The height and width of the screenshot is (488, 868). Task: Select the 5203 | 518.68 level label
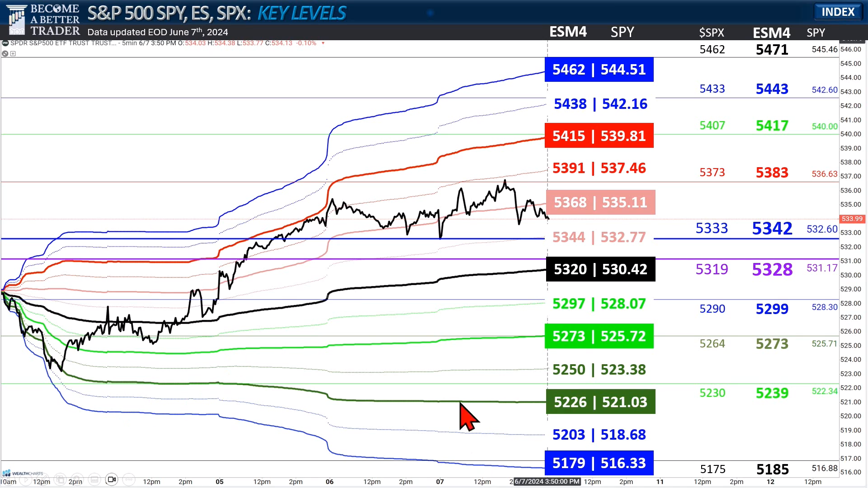coord(599,435)
